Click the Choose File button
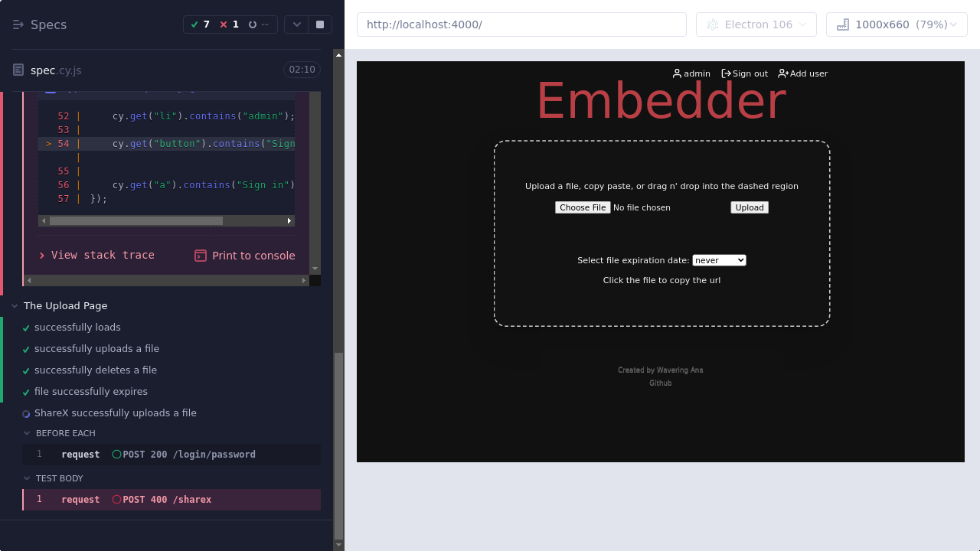The image size is (980, 551). 583,207
